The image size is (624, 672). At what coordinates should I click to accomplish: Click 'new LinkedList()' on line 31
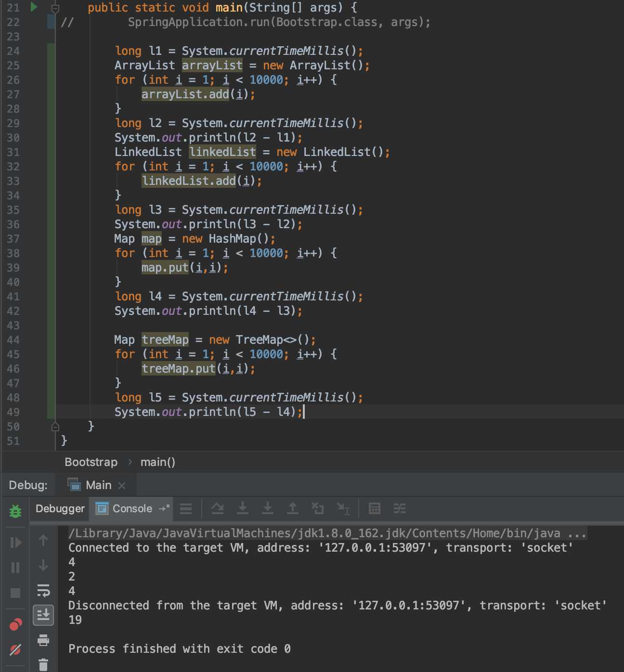click(330, 152)
